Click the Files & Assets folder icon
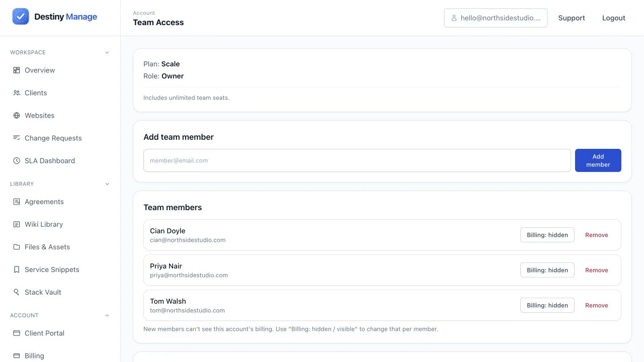 point(17,247)
